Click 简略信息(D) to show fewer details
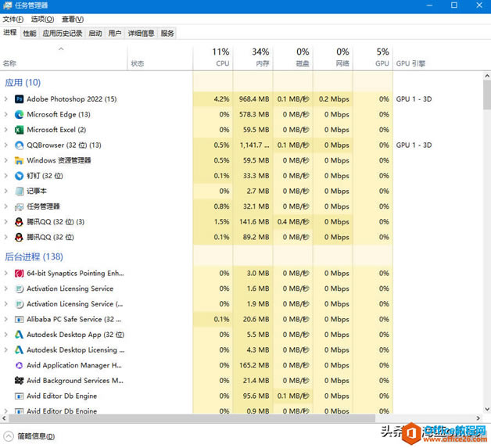Screen dimensions: 491x448 tap(36, 436)
